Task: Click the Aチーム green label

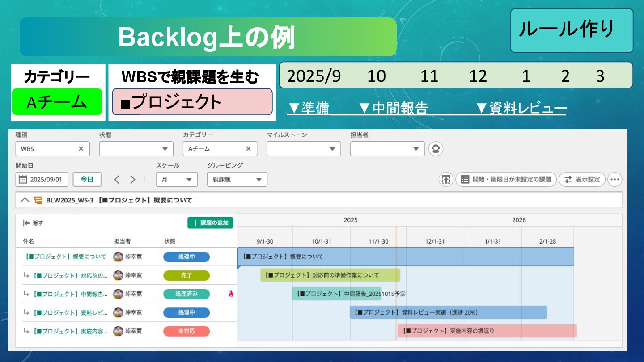Action: coord(57,102)
